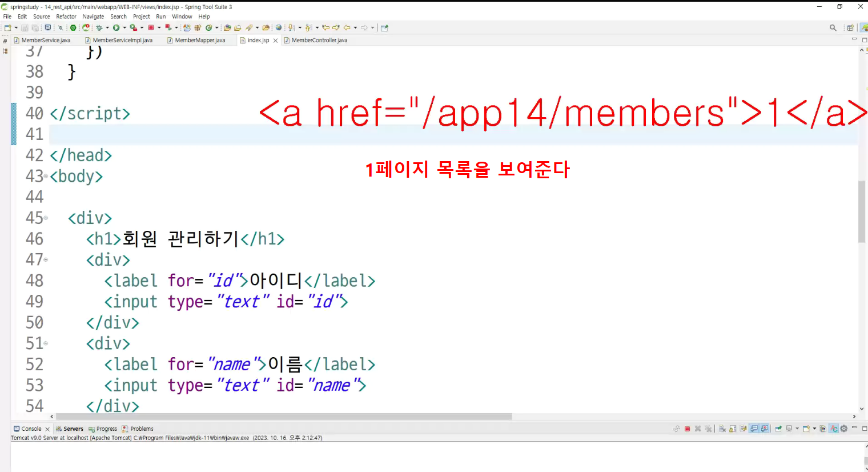
Task: Click the Back navigation arrow icon
Action: coord(347,27)
